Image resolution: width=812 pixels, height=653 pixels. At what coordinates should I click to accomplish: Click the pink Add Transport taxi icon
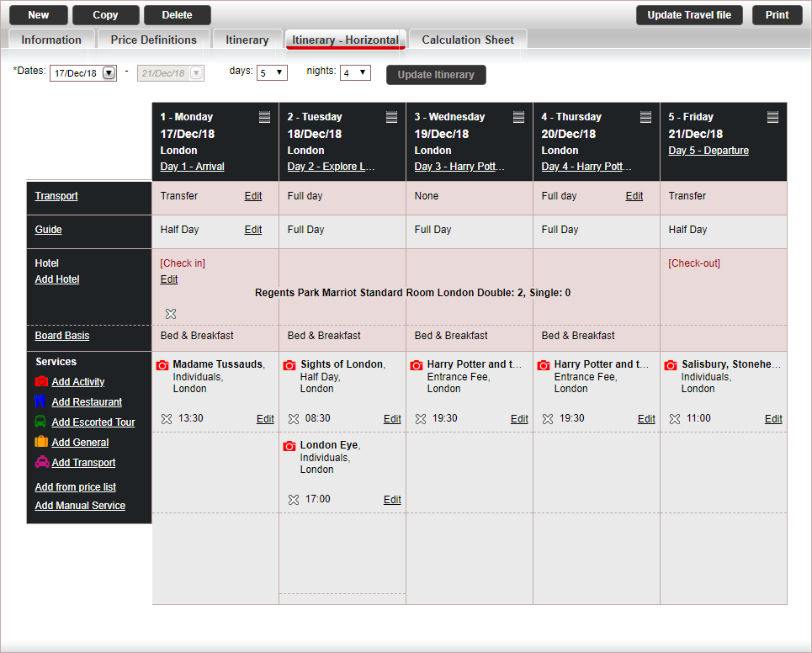tap(42, 461)
